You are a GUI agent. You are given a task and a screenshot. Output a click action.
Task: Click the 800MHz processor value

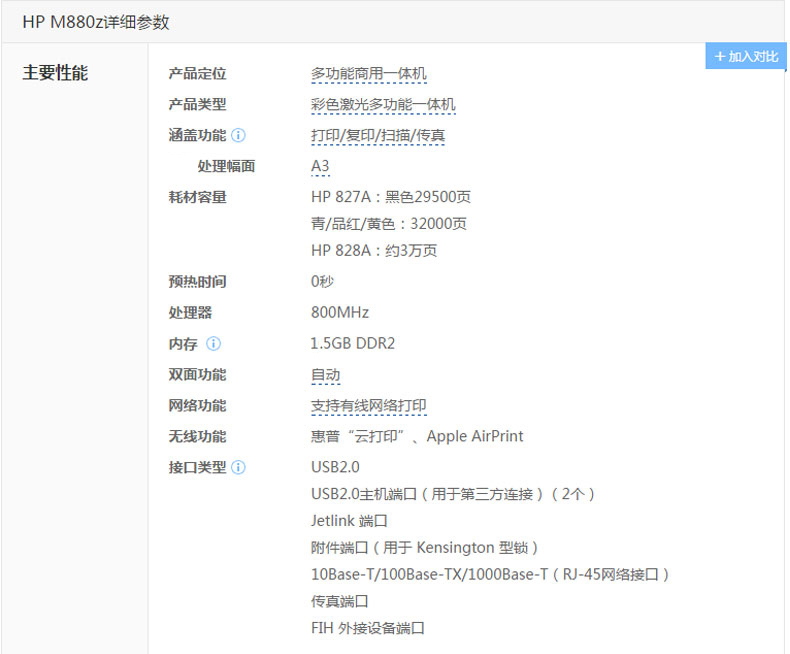[x=339, y=313]
